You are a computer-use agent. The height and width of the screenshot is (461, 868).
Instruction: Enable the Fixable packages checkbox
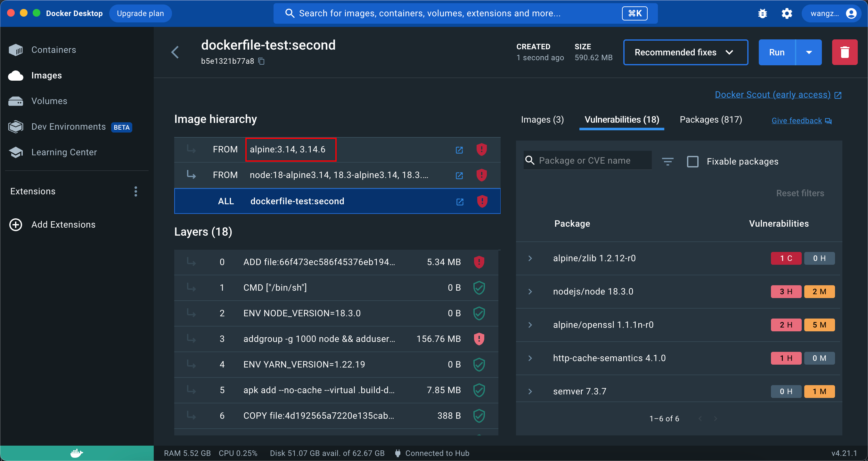[692, 161]
